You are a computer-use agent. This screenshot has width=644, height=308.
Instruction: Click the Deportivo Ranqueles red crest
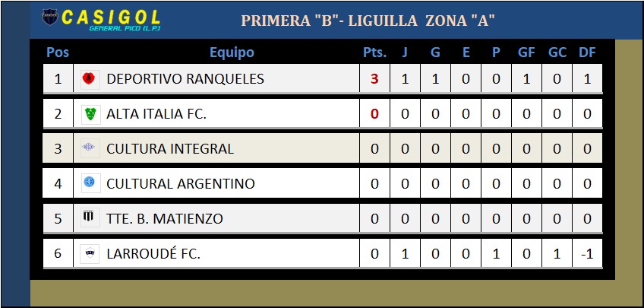pos(89,78)
